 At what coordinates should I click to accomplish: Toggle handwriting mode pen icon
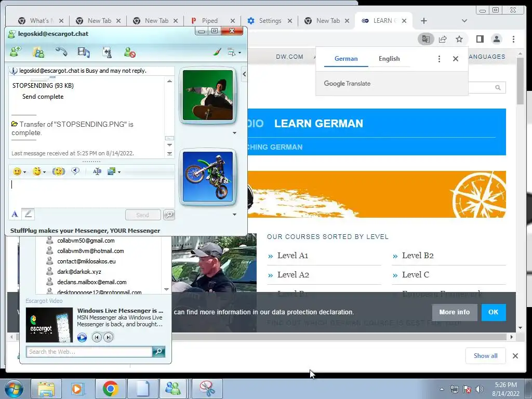point(28,214)
